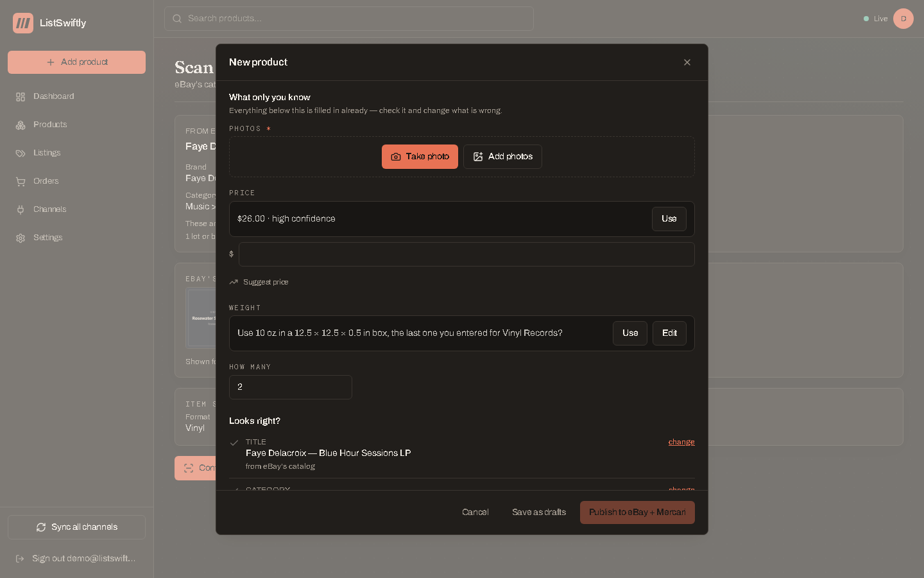The width and height of the screenshot is (924, 578).
Task: Publish to eBay + Mercari
Action: point(637,512)
